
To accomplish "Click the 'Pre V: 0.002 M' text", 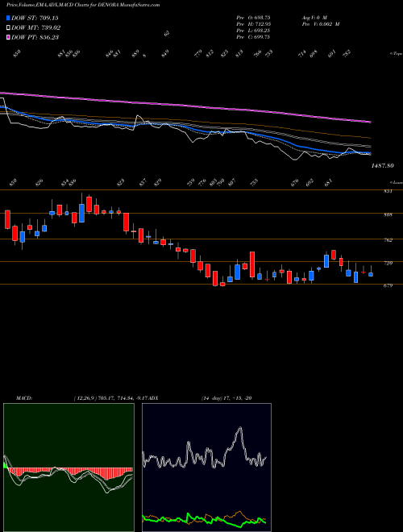I will click(x=320, y=24).
